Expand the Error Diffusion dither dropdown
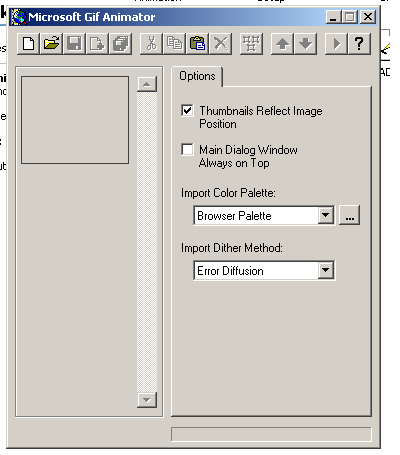Viewport: 400px width, 455px height. pos(325,270)
